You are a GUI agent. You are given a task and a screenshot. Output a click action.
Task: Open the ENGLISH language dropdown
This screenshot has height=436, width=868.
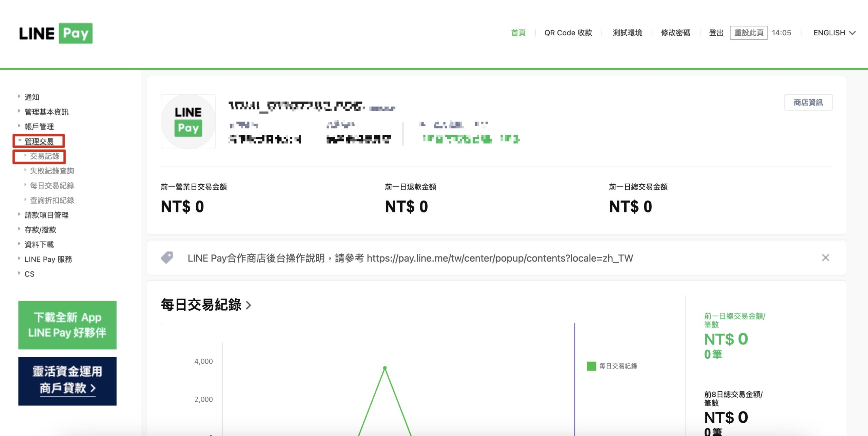tap(834, 33)
